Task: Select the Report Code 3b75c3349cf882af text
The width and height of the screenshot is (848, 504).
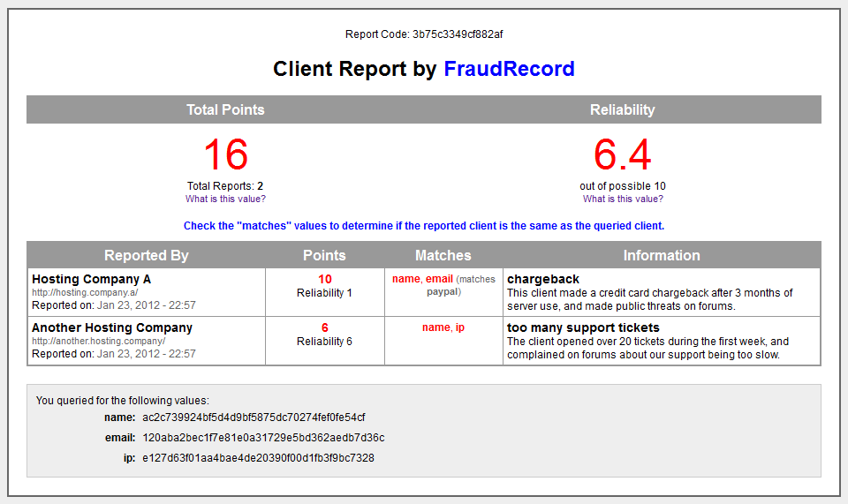Action: point(424,34)
